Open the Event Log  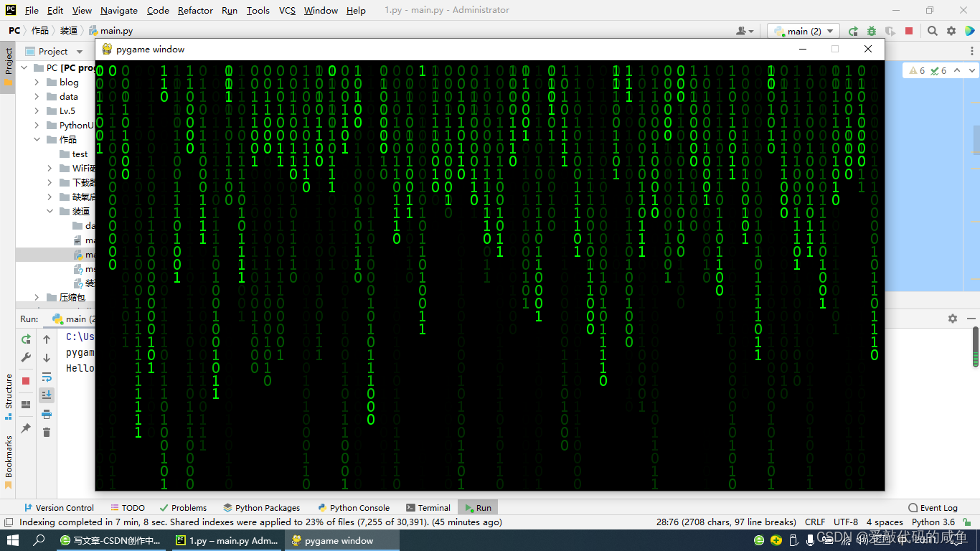(933, 507)
